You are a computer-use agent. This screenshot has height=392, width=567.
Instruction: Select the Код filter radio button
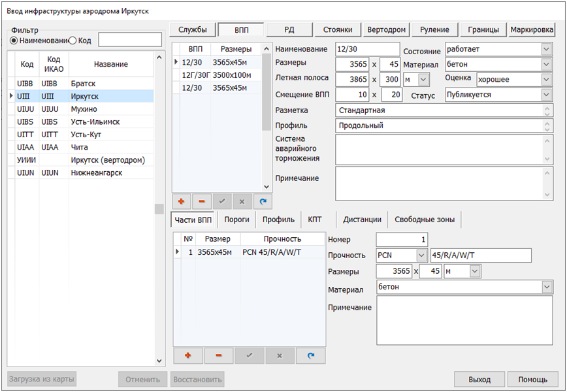[x=73, y=41]
